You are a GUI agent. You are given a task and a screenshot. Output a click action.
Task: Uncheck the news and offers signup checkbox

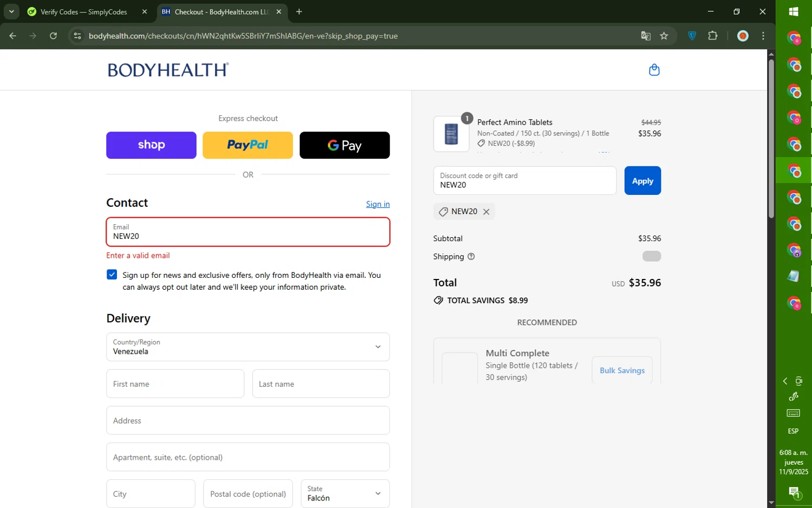112,275
